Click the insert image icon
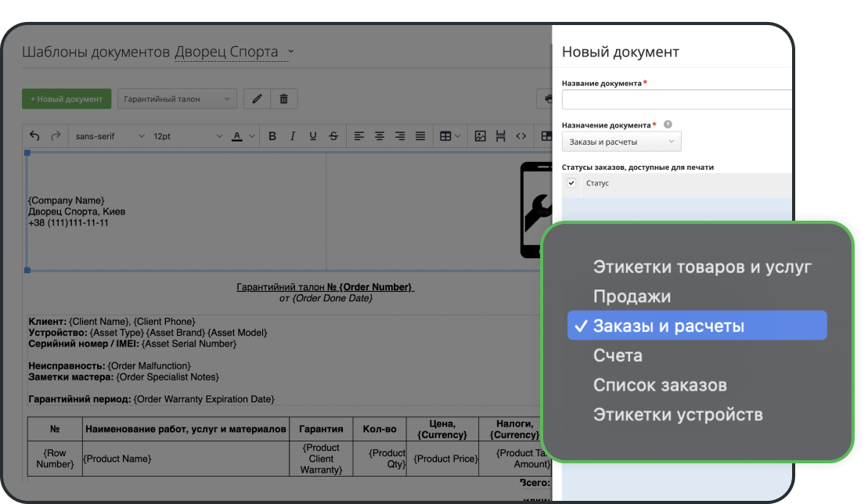The height and width of the screenshot is (504, 868). 481,136
